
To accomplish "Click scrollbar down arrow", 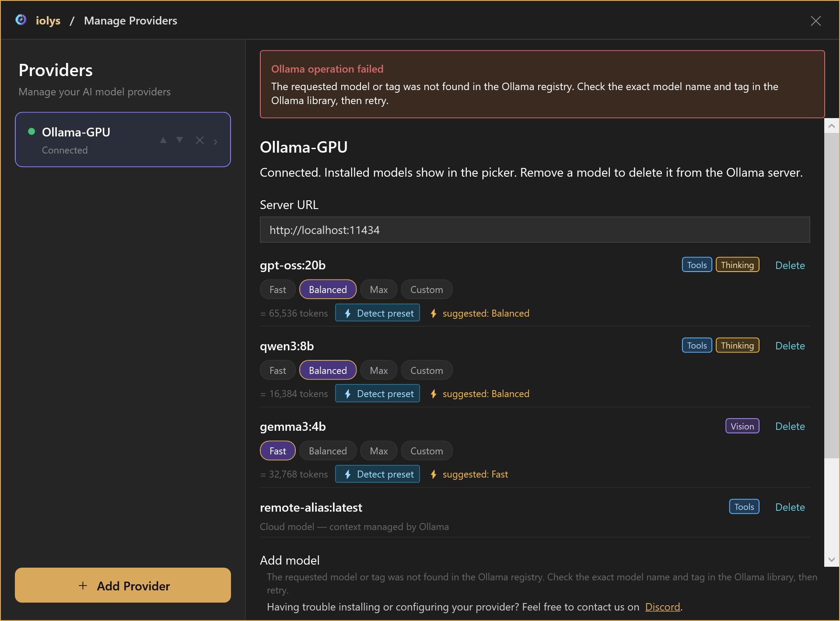I will click(x=831, y=559).
